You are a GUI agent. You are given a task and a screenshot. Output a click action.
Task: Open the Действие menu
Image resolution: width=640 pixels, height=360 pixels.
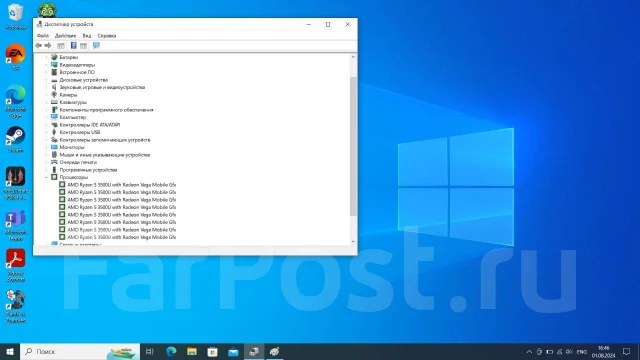pyautogui.click(x=65, y=36)
